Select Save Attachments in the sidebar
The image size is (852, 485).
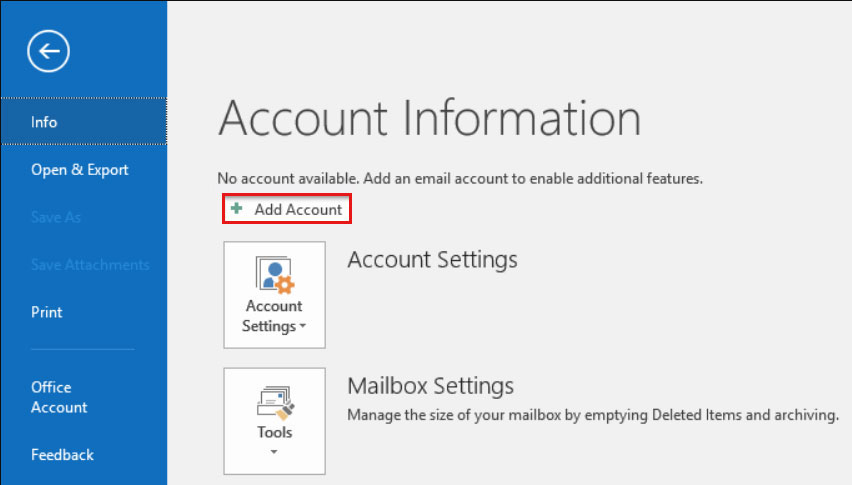(90, 265)
